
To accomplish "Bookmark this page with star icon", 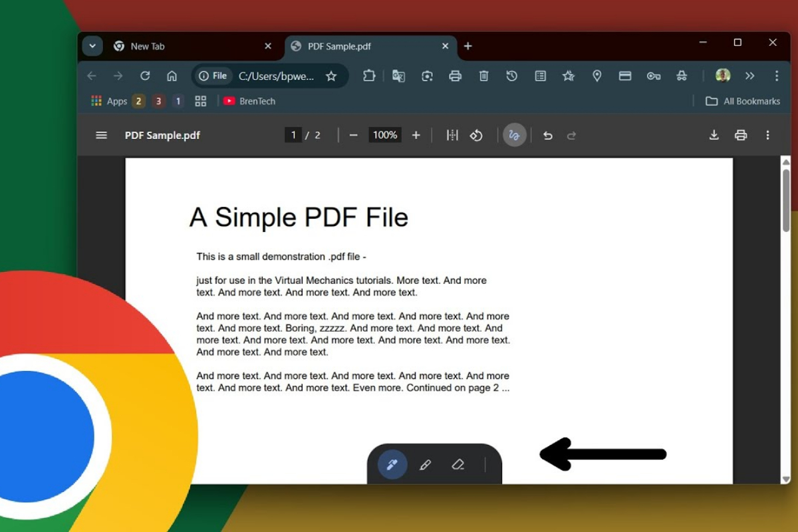I will pyautogui.click(x=331, y=76).
